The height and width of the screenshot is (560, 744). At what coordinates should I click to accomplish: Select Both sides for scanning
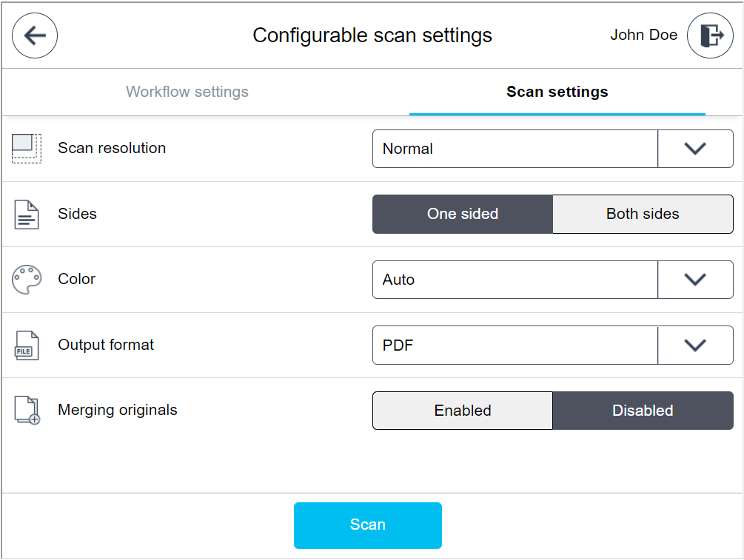(643, 214)
